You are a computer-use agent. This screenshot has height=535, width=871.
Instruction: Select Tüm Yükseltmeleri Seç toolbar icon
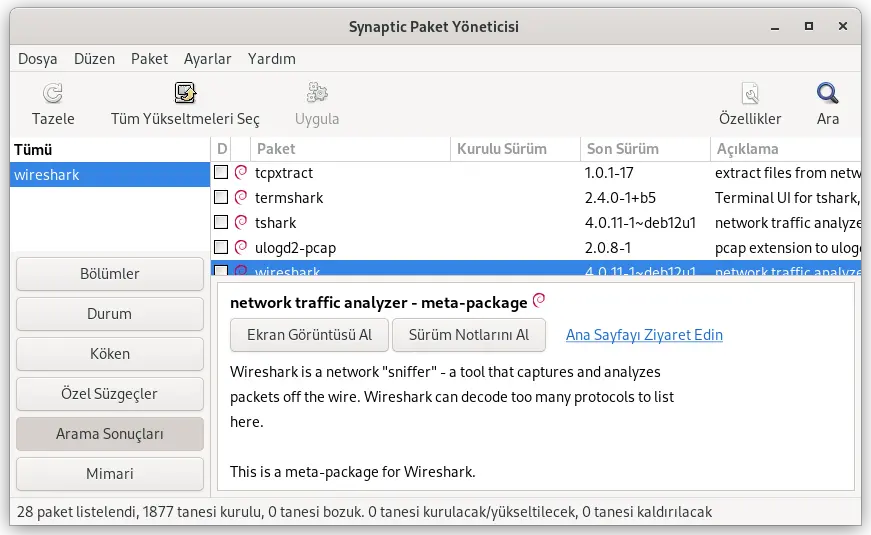click(x=185, y=93)
